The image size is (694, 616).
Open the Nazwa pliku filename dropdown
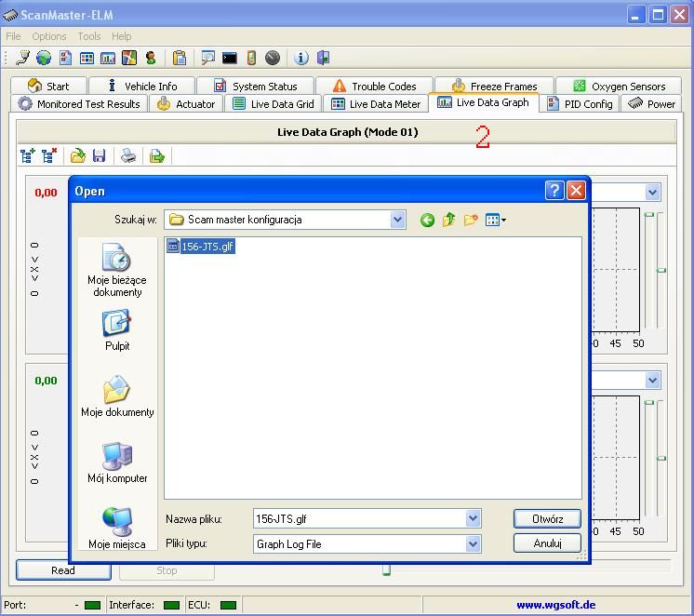point(473,519)
